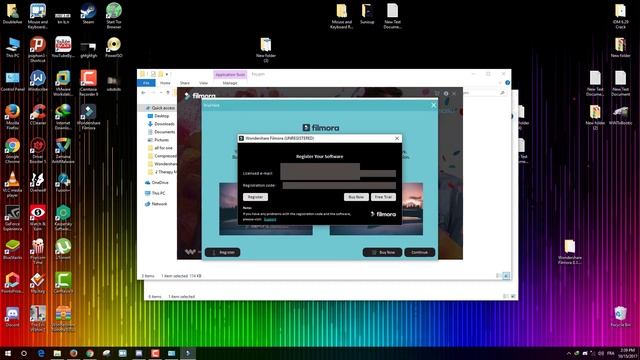This screenshot has width=640, height=360.
Task: Click Buy Now in black registration dialog
Action: point(356,197)
